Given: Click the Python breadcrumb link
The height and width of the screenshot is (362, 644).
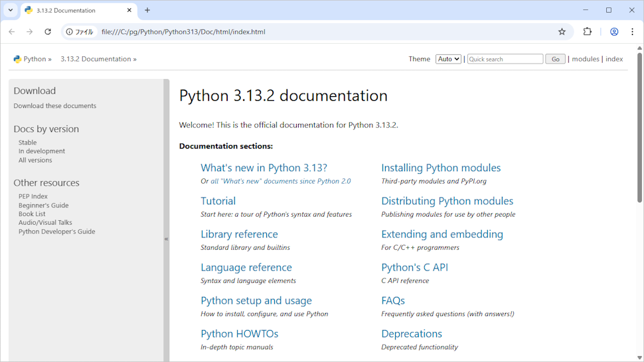Looking at the screenshot, I should pyautogui.click(x=35, y=59).
